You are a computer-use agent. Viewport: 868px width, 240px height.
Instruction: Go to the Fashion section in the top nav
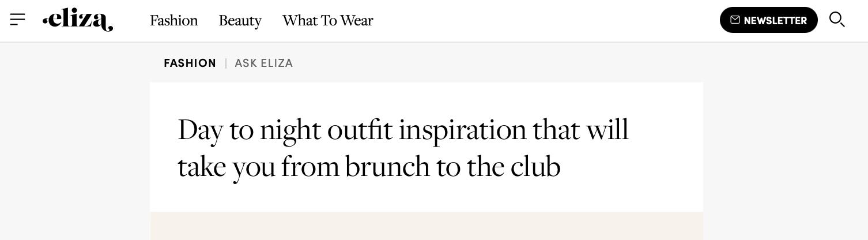pos(173,21)
